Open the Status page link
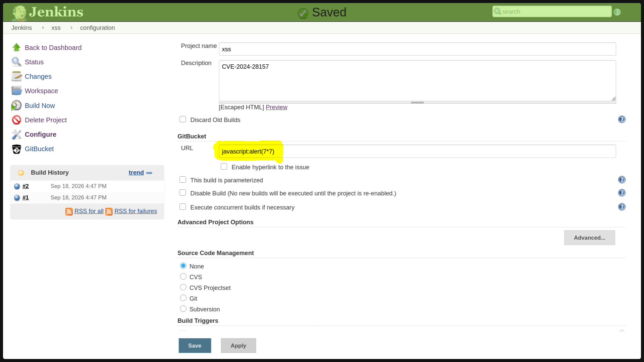 click(x=34, y=62)
